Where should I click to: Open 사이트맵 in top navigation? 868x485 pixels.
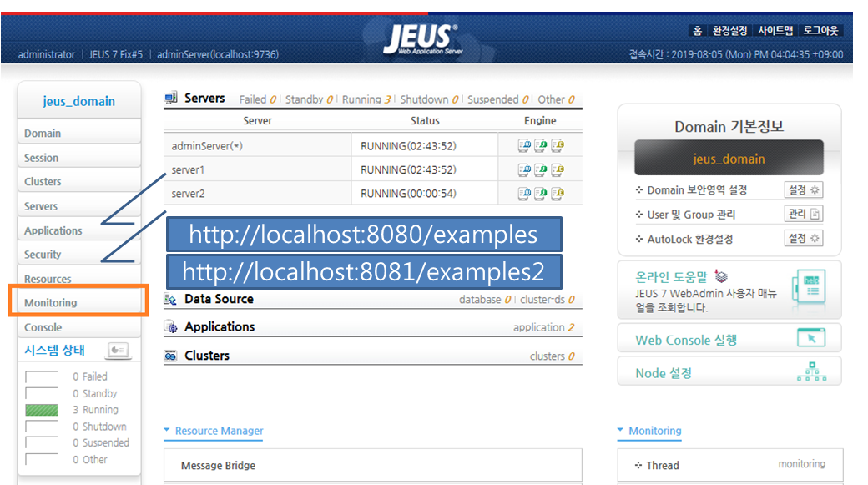(x=775, y=30)
